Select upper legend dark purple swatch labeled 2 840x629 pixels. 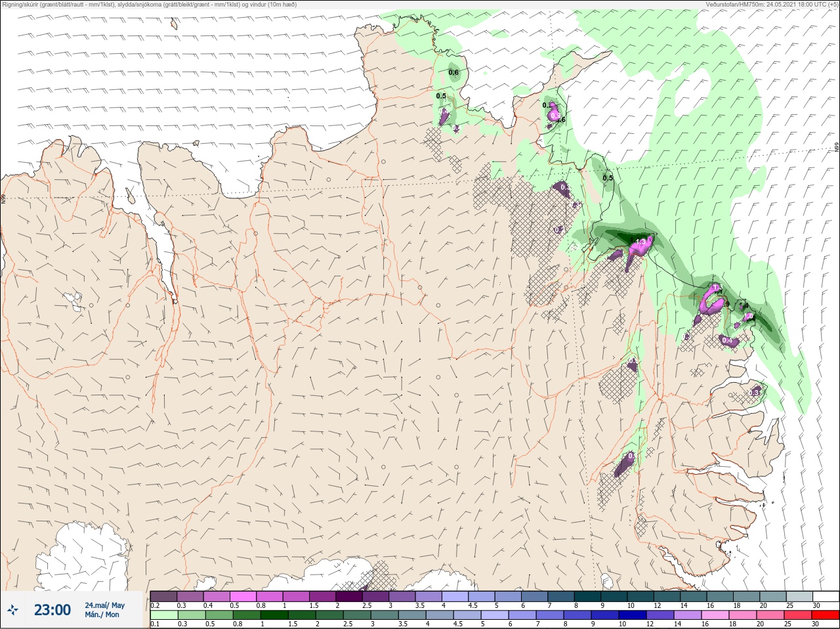click(x=349, y=596)
